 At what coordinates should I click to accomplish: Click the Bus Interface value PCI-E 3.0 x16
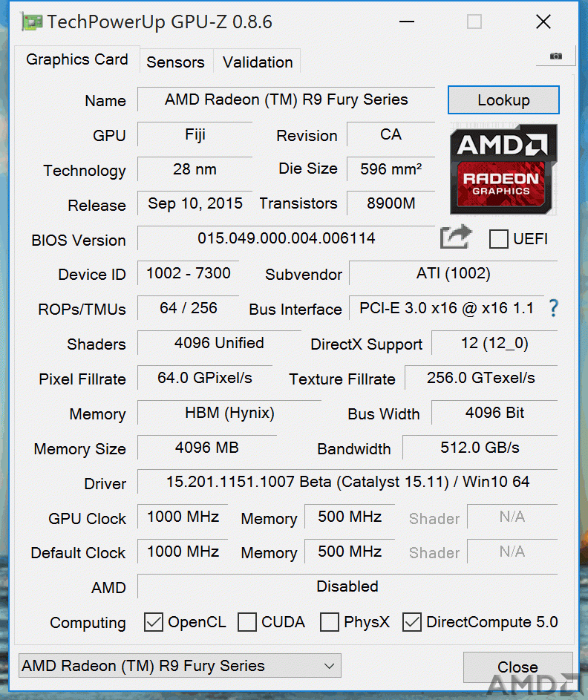click(446, 308)
